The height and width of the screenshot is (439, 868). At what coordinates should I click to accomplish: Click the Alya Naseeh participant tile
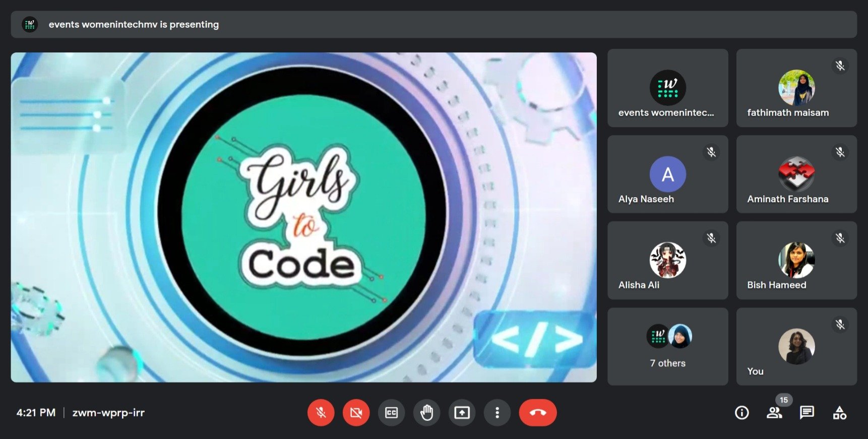667,174
